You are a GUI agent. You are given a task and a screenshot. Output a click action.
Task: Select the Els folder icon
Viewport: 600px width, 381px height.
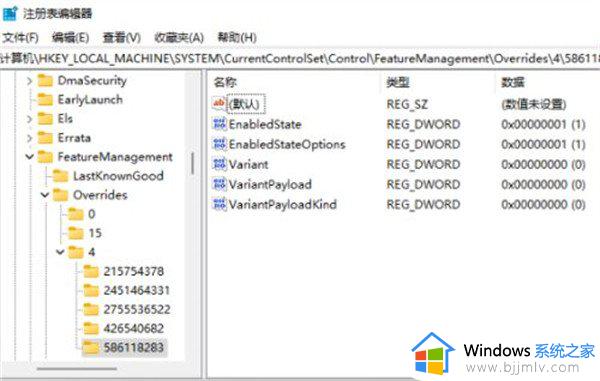click(x=45, y=119)
